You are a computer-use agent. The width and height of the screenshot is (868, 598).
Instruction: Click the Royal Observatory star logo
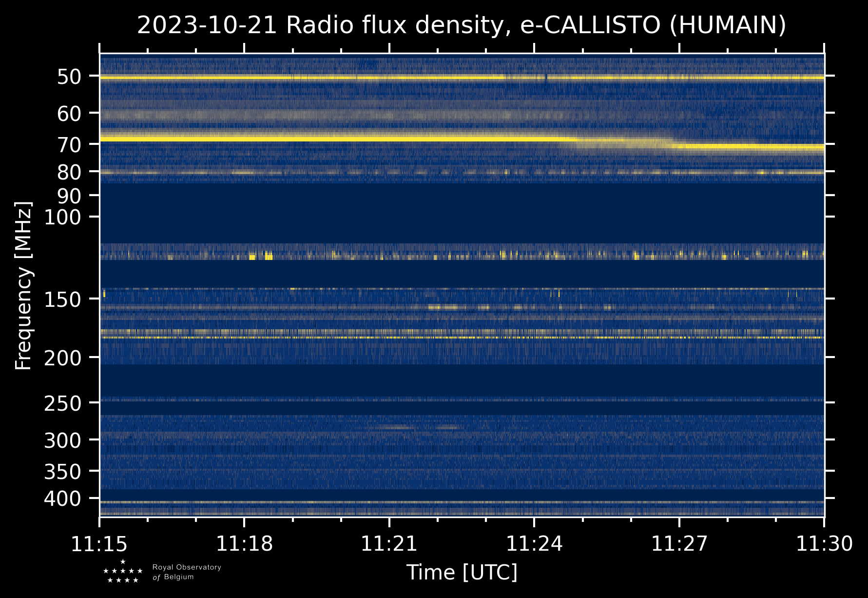pyautogui.click(x=123, y=572)
